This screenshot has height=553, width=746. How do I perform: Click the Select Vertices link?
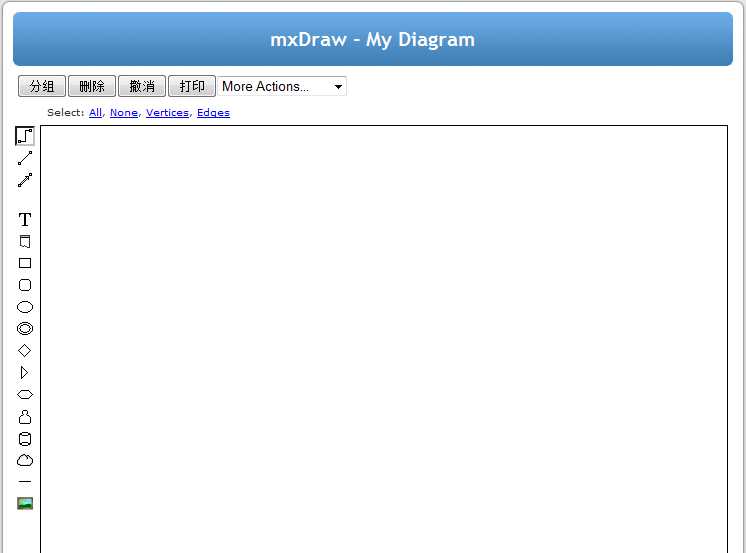click(167, 113)
